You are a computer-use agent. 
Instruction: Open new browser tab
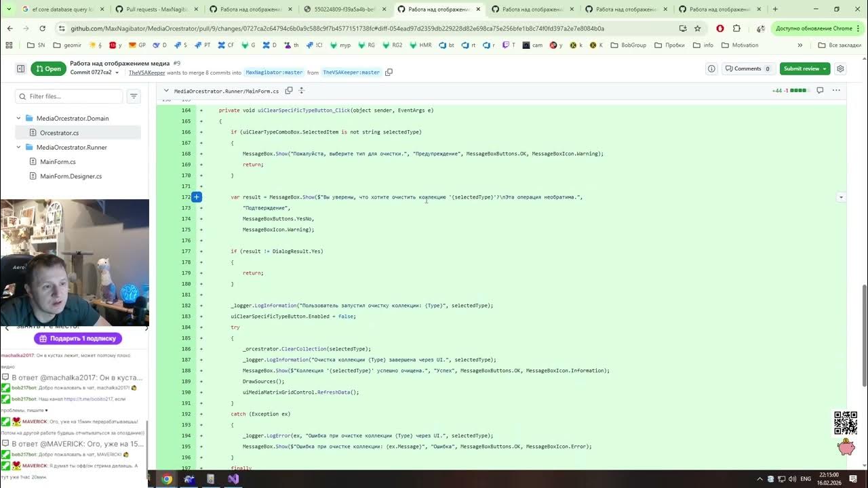[775, 9]
